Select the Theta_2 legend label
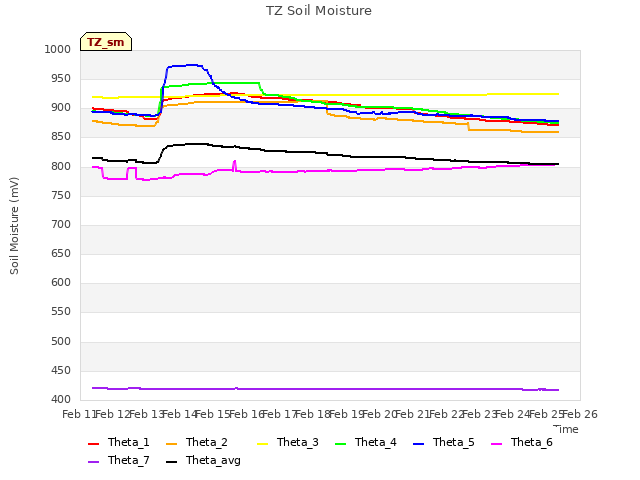The image size is (640, 480). (x=207, y=442)
